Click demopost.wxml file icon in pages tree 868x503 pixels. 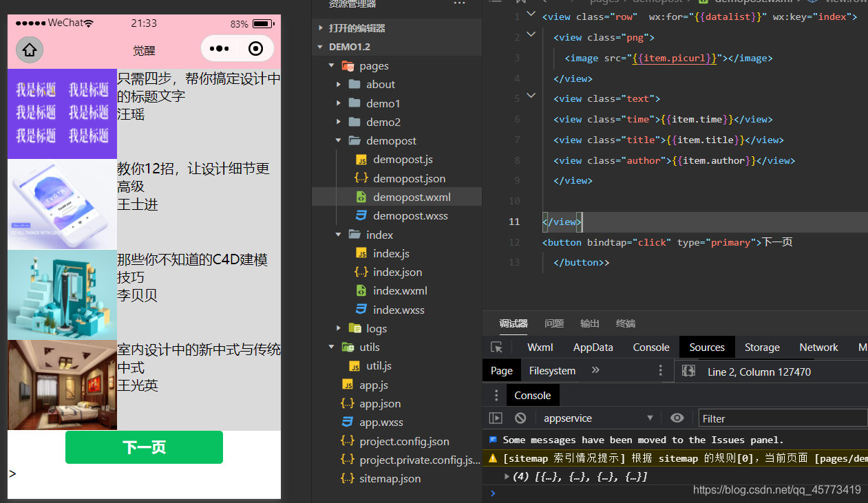[x=361, y=197]
